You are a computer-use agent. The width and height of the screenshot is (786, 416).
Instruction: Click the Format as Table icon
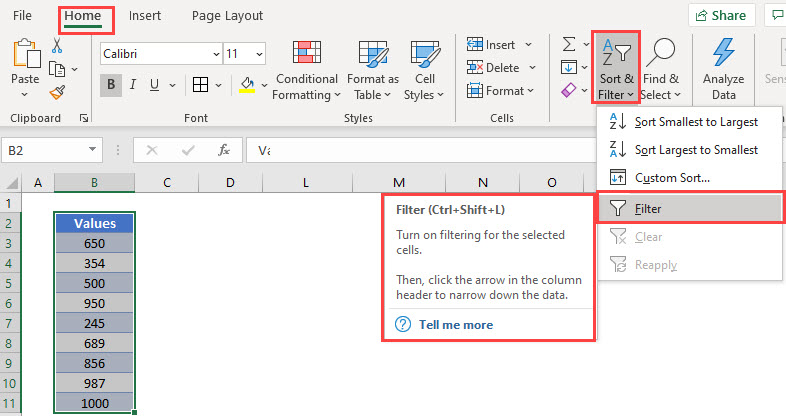[373, 54]
